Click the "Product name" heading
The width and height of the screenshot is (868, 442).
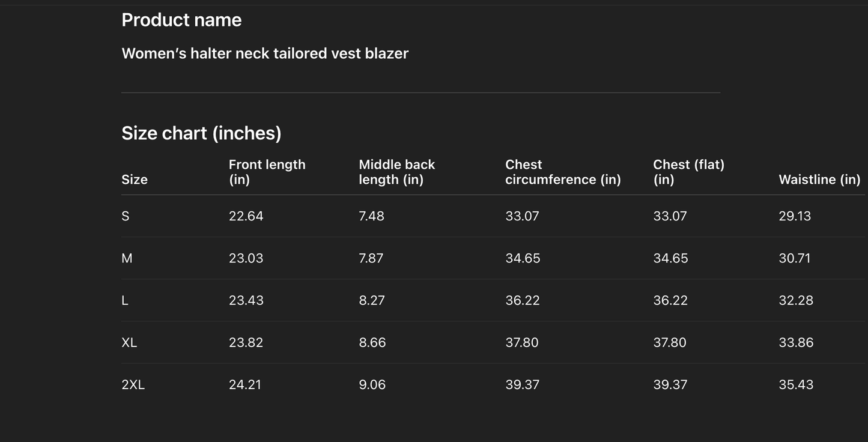pos(181,20)
